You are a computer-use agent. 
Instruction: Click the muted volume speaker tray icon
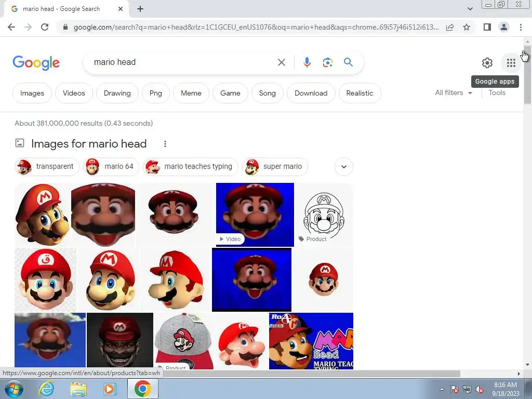tap(480, 389)
